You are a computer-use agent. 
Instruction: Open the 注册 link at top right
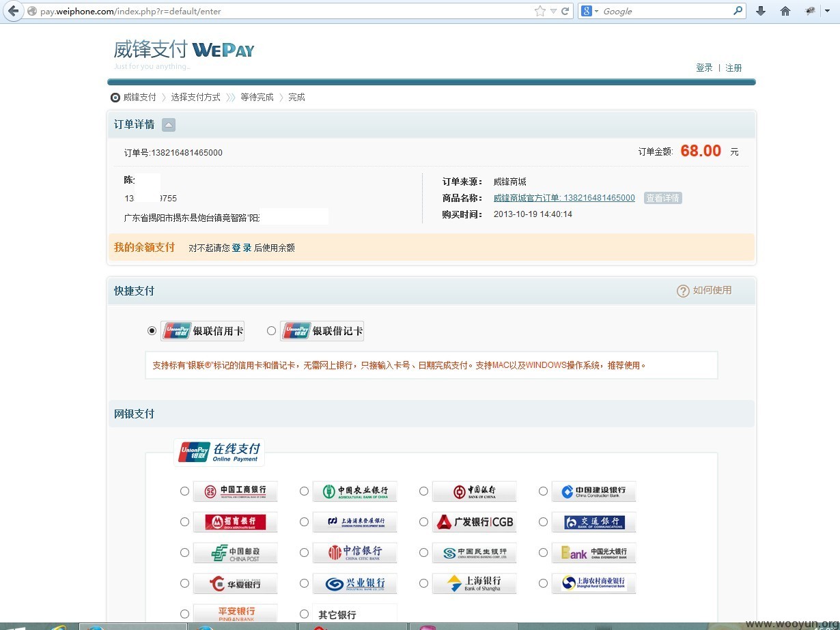pyautogui.click(x=733, y=68)
